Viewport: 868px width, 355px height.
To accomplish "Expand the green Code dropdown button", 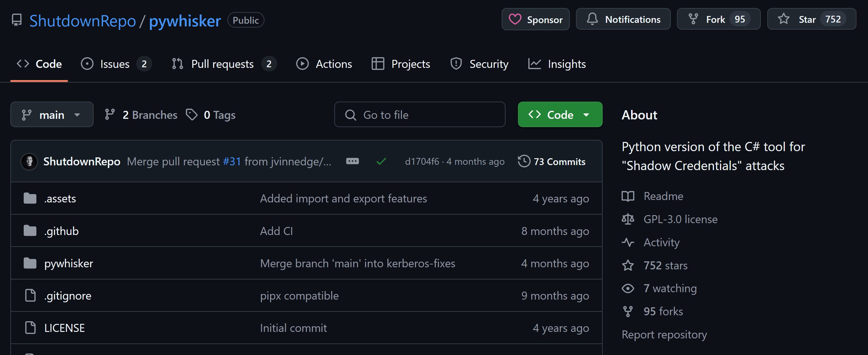I will 560,115.
